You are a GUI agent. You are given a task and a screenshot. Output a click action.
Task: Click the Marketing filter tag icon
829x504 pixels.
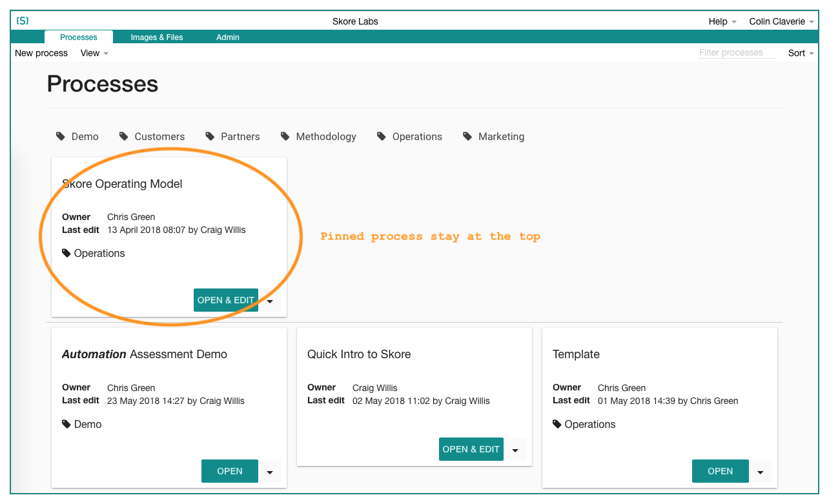pos(467,136)
